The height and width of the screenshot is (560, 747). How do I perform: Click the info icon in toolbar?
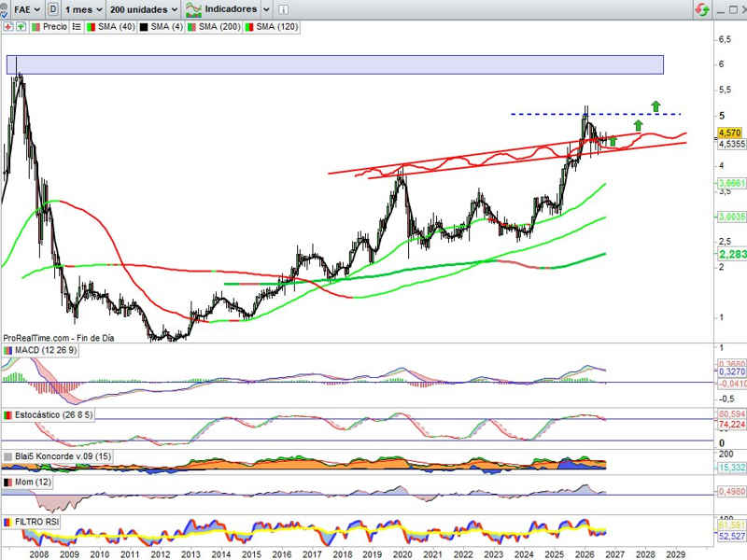tap(283, 9)
